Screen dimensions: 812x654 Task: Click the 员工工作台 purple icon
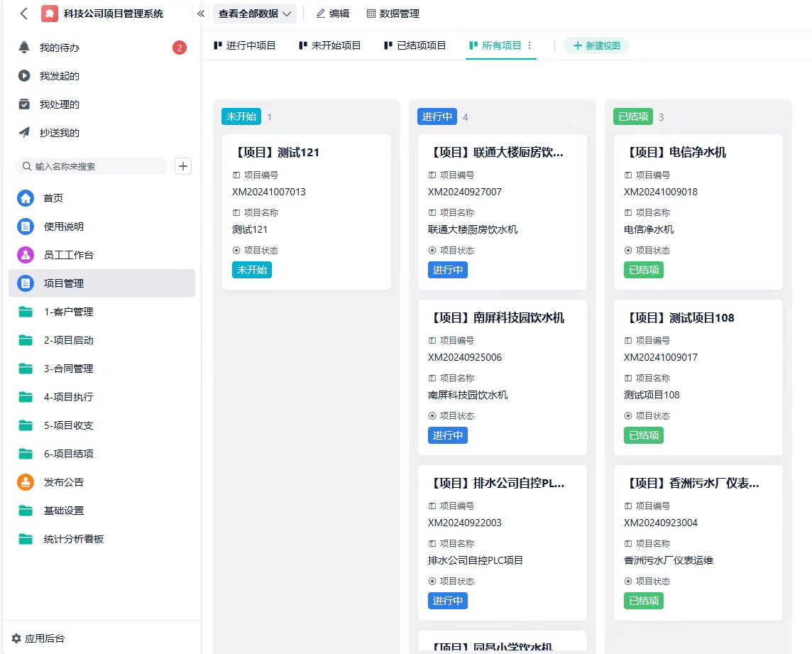tap(26, 255)
